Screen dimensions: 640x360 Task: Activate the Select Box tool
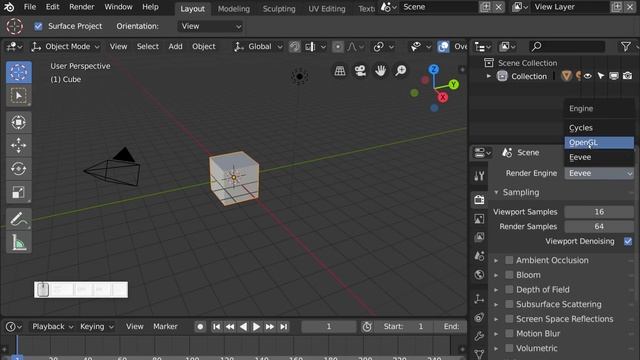[19, 96]
